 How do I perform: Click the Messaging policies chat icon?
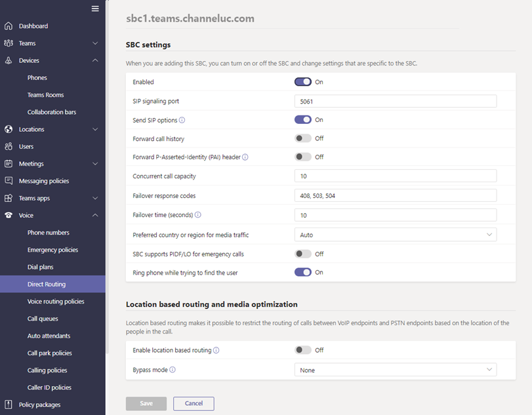9,181
